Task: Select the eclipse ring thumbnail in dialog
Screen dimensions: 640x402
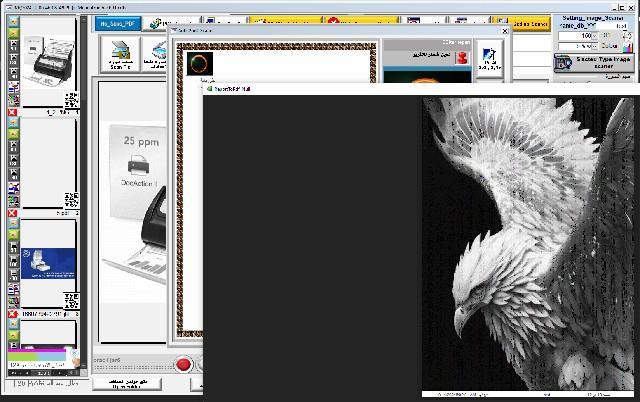Action: 200,64
